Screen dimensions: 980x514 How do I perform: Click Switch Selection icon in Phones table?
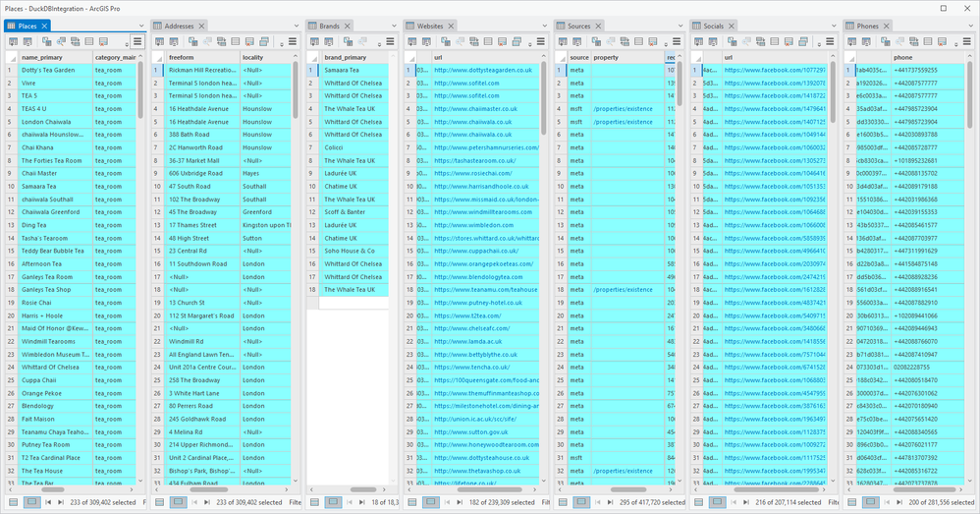[914, 41]
